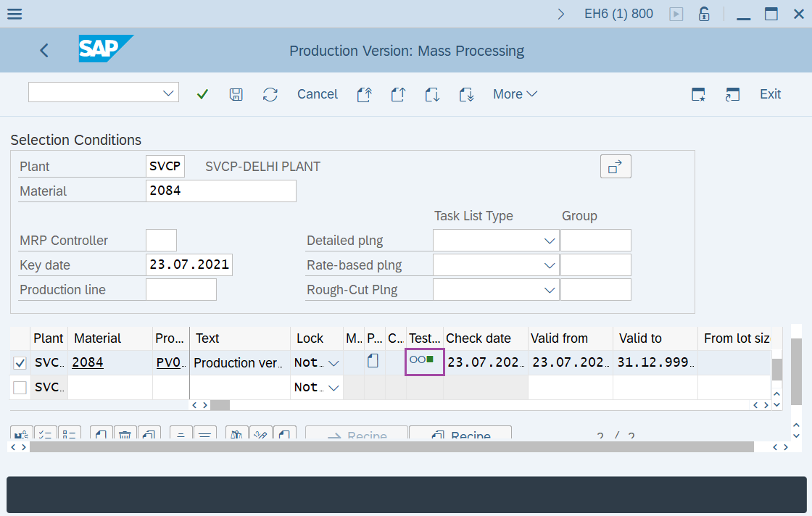Click the Key date input field
The height and width of the screenshot is (516, 812).
[x=188, y=264]
